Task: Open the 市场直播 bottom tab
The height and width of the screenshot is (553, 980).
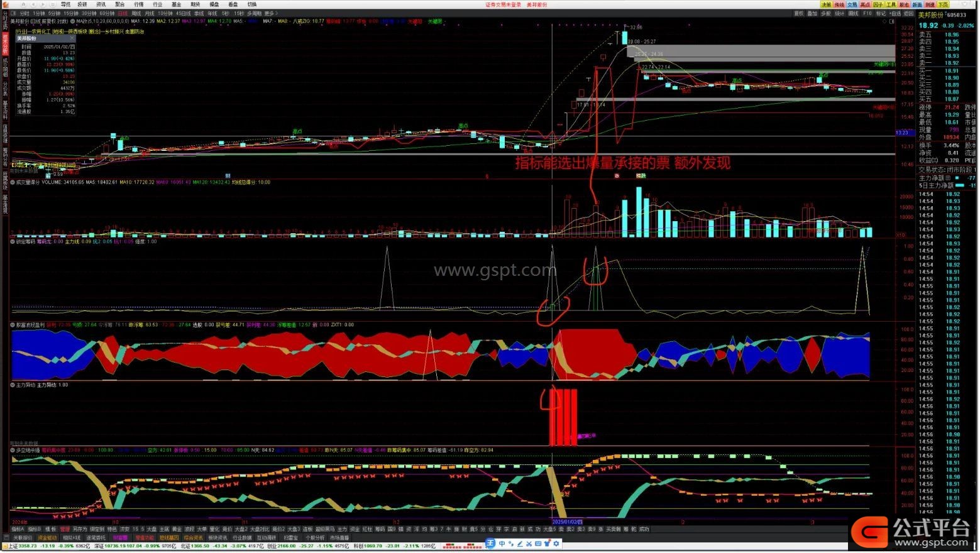Action: pyautogui.click(x=339, y=538)
